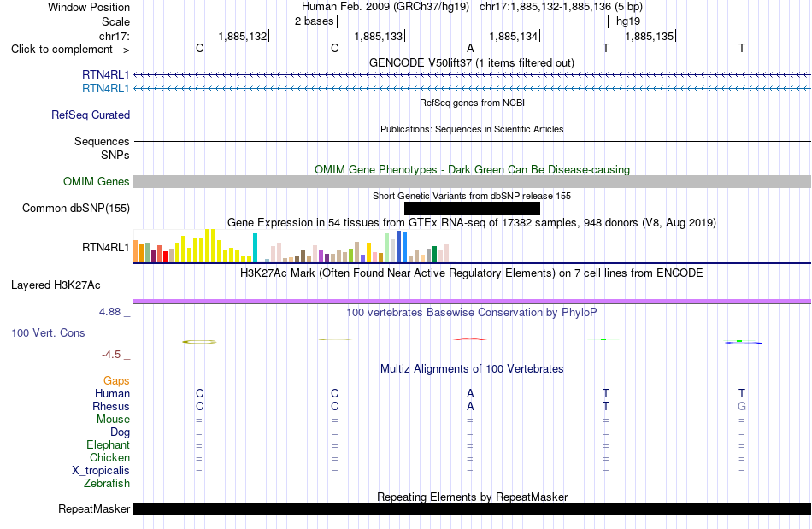Click the Window Position label
Viewport: 812px width, 529px height.
click(89, 7)
